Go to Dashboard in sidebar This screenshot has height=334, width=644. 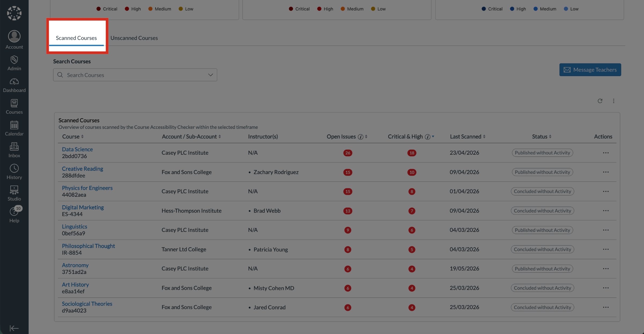(x=14, y=85)
